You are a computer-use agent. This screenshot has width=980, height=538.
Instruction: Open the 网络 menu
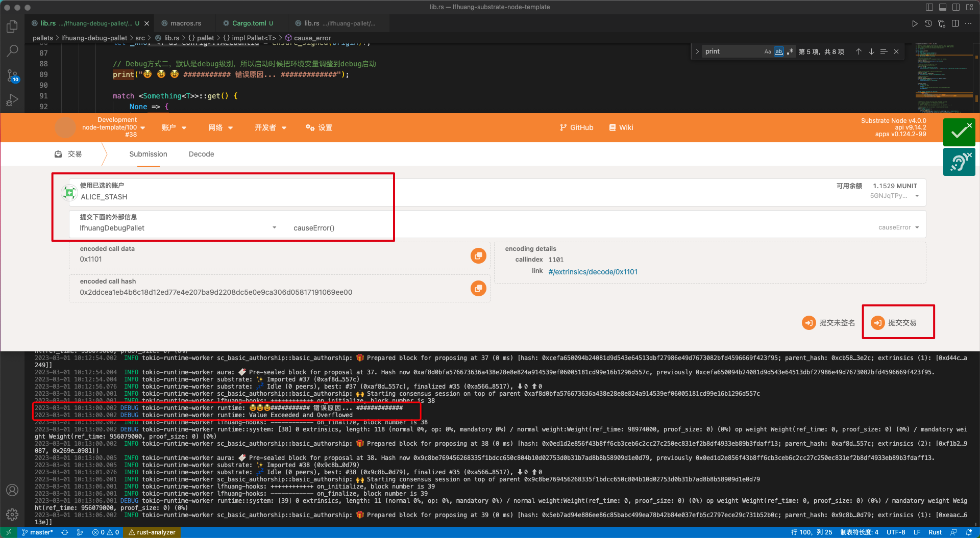pyautogui.click(x=220, y=127)
